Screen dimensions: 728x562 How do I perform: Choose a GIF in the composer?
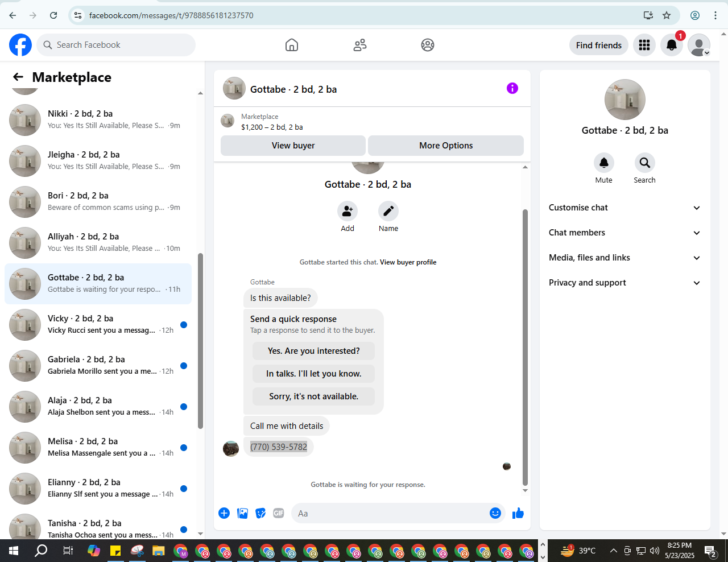(x=279, y=513)
